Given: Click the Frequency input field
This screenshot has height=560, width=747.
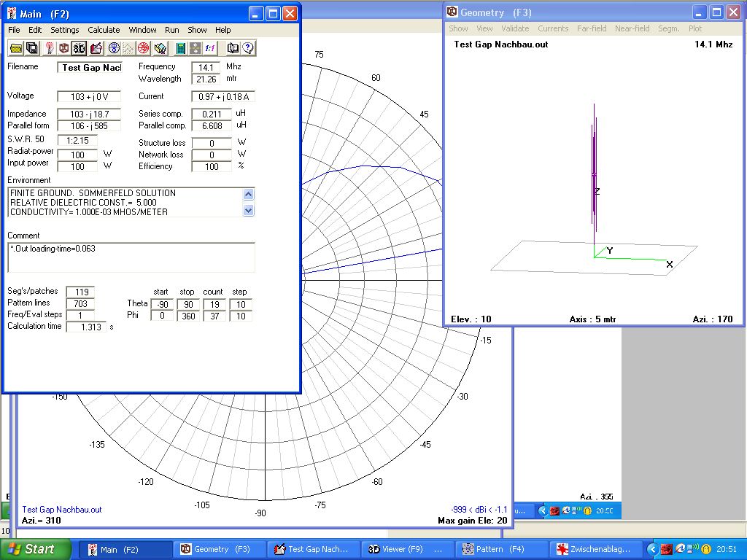Looking at the screenshot, I should tap(205, 67).
